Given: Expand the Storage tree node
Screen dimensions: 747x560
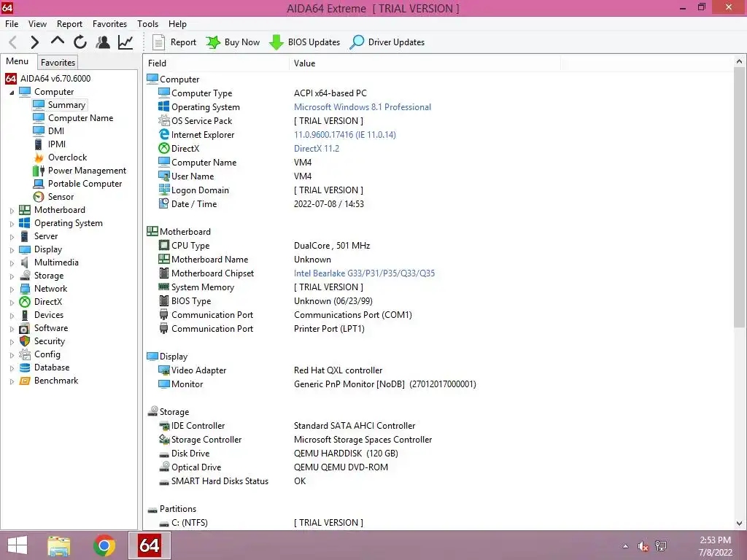Looking at the screenshot, I should 12,276.
